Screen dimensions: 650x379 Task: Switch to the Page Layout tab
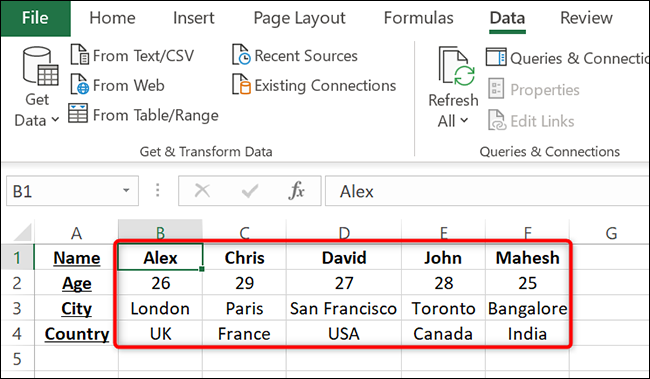click(299, 18)
